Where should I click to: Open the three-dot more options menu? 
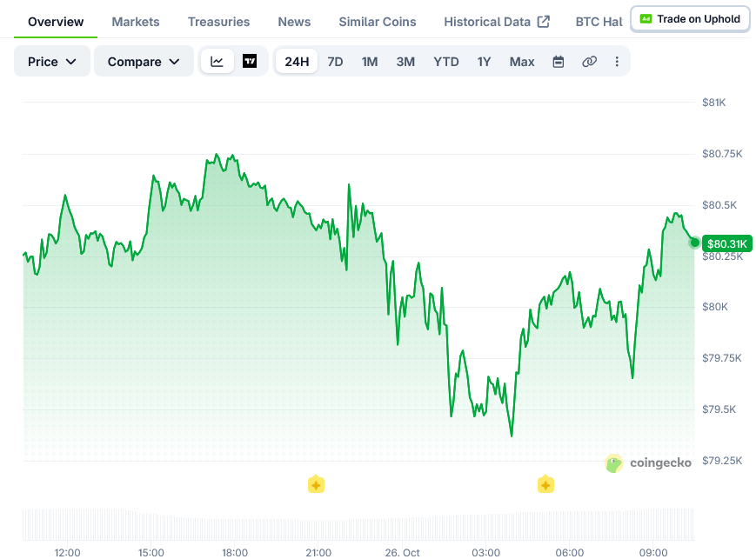(617, 62)
